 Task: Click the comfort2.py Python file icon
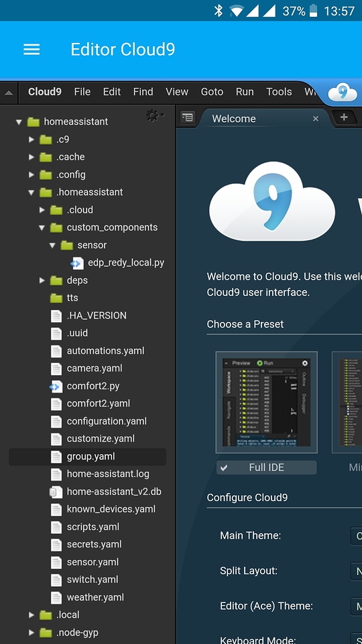pyautogui.click(x=56, y=386)
